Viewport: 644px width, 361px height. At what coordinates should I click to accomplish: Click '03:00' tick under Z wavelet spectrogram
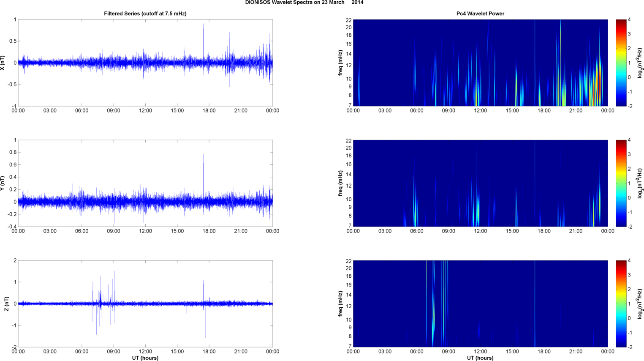click(385, 352)
